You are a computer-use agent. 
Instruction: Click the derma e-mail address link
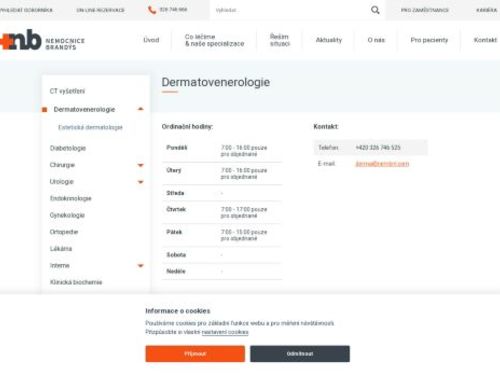[x=382, y=164]
